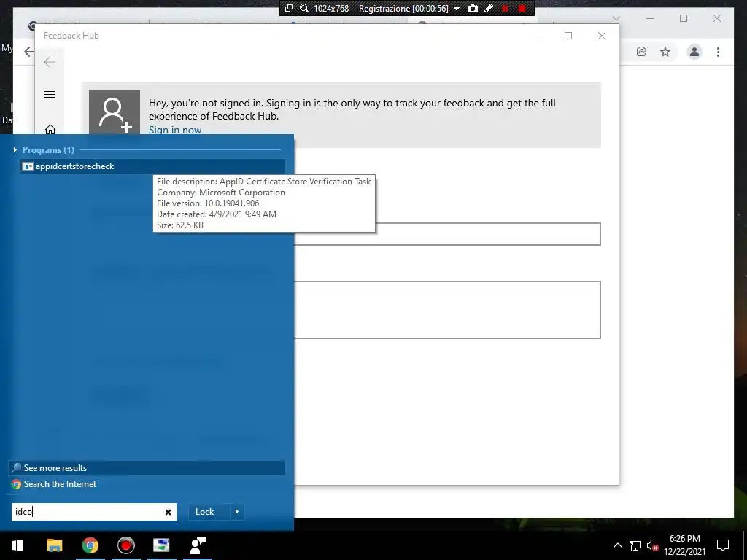Screen dimensions: 747x560
Task: Go back with Feedback Hub back arrow
Action: [50, 62]
